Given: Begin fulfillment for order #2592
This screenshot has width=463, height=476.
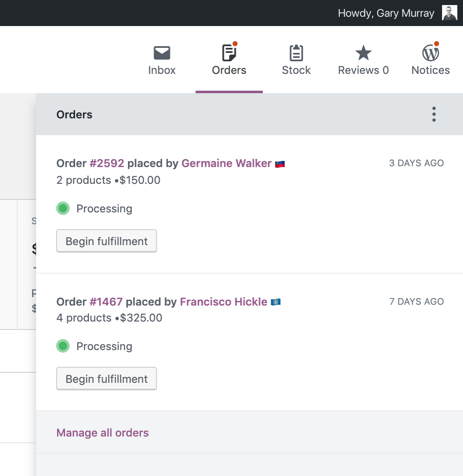Looking at the screenshot, I should [x=106, y=241].
